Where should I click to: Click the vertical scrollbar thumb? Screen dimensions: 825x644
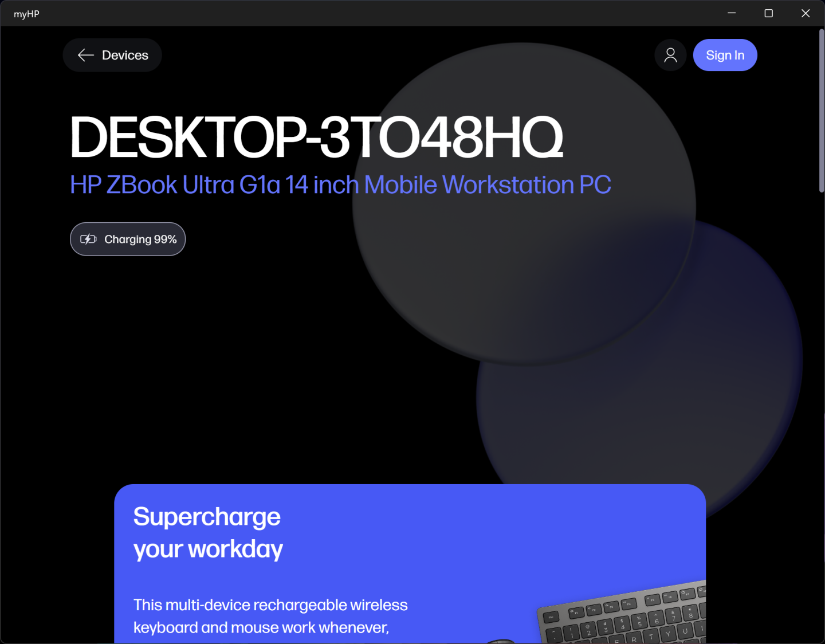click(x=821, y=110)
